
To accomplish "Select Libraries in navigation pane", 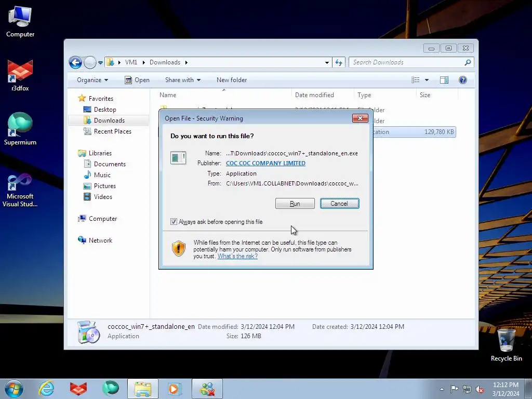I will 100,153.
